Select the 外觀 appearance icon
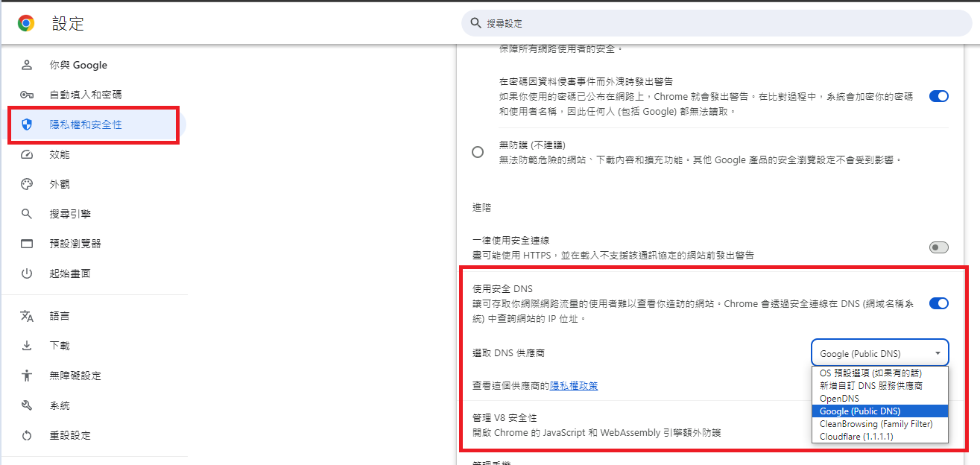 click(28, 184)
